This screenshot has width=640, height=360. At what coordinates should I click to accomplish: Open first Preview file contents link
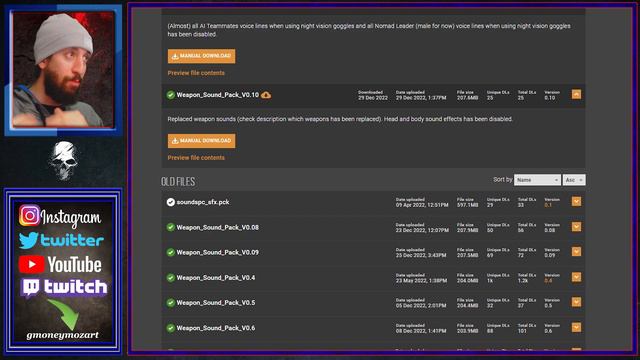(196, 73)
